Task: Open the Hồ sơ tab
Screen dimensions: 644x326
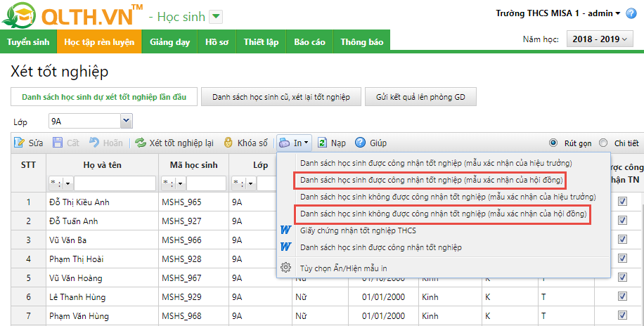Action: click(217, 42)
